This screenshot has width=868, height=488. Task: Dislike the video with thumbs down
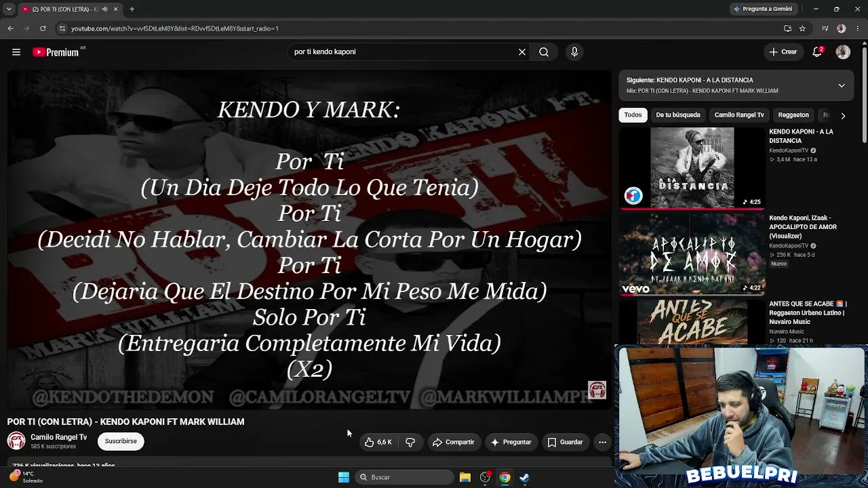[x=410, y=442]
